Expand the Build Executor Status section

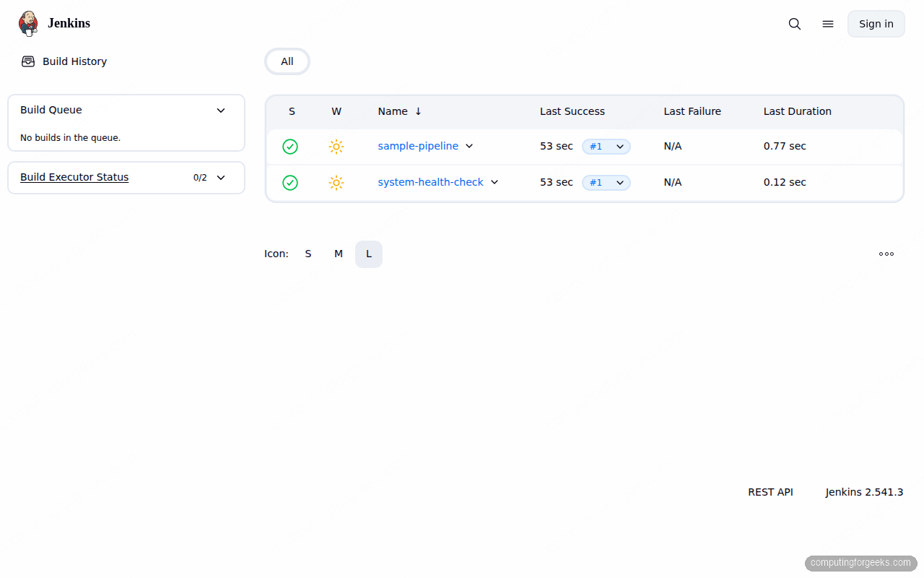(221, 177)
